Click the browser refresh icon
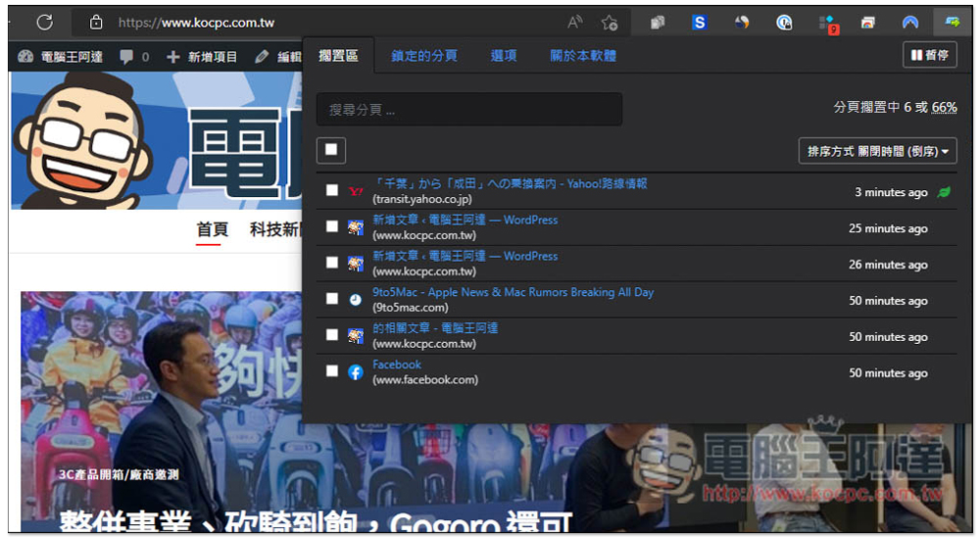Viewport: 980px width, 539px height. pos(44,22)
